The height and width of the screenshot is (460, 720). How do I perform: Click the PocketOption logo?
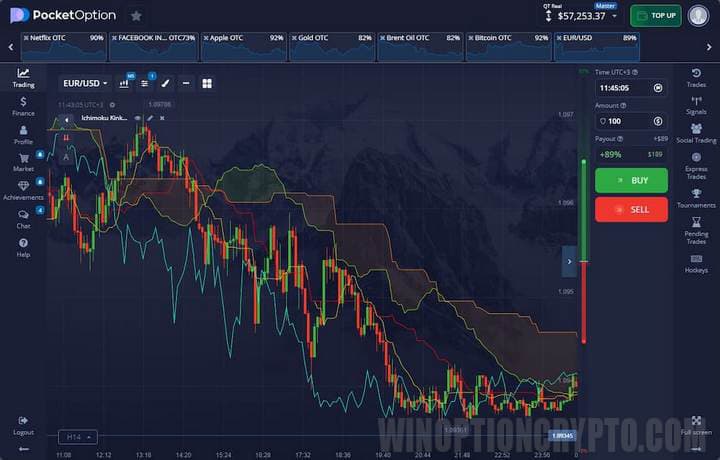pyautogui.click(x=63, y=16)
